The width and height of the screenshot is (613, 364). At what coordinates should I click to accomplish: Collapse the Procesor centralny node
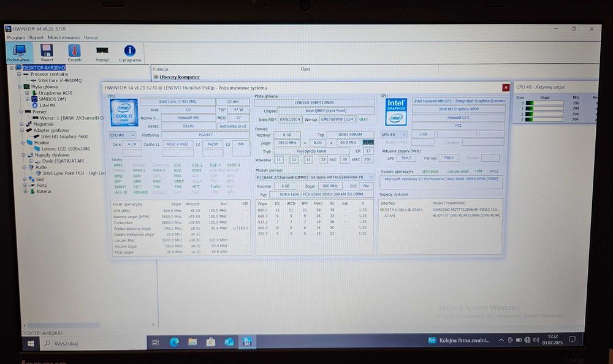[19, 74]
